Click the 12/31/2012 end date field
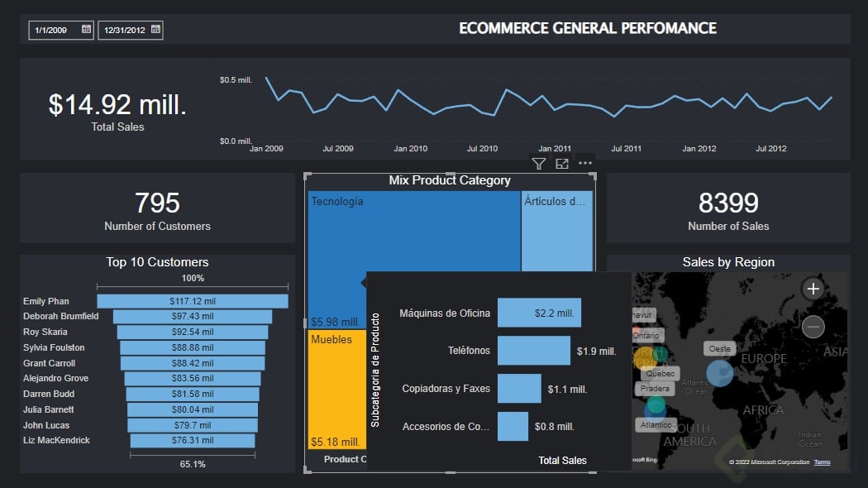This screenshot has width=868, height=488. tap(124, 30)
